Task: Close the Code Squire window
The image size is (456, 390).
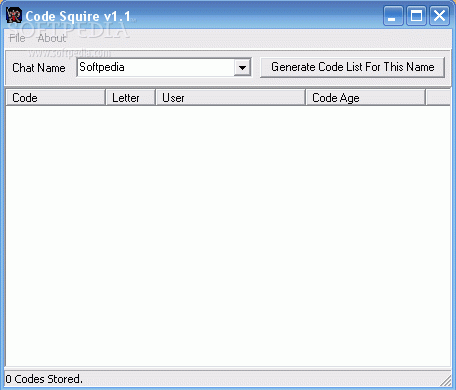Action: pos(439,16)
